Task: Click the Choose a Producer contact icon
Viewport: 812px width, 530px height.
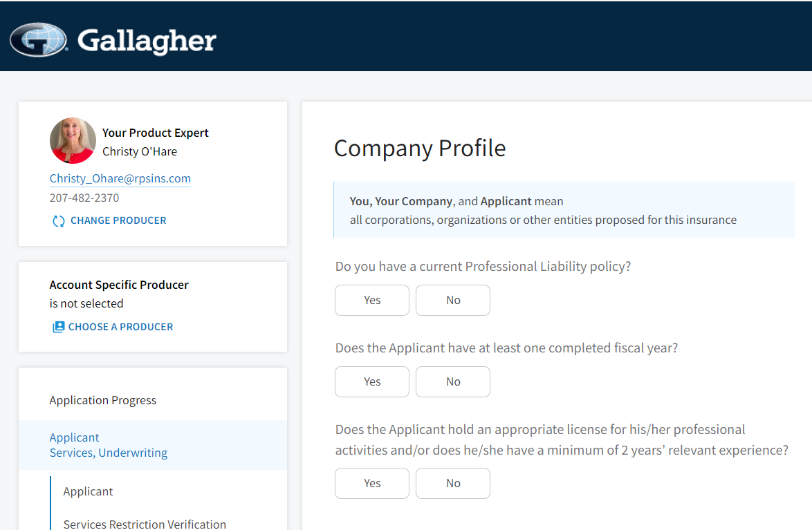Action: pyautogui.click(x=59, y=327)
